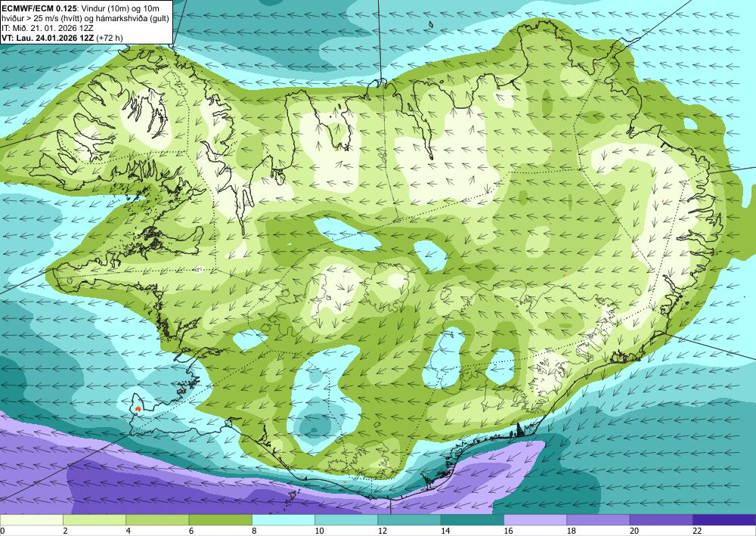Click the lavender 16–18 m/s legend swatch
This screenshot has height=536, width=756.
point(535,519)
